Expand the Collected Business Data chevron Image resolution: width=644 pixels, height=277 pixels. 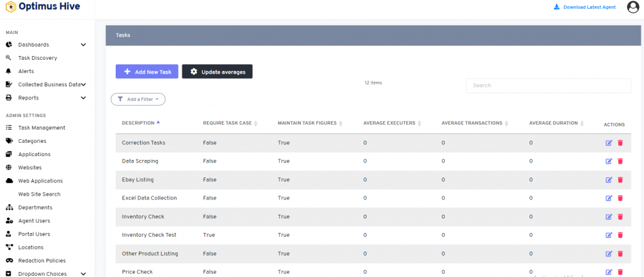pyautogui.click(x=84, y=84)
